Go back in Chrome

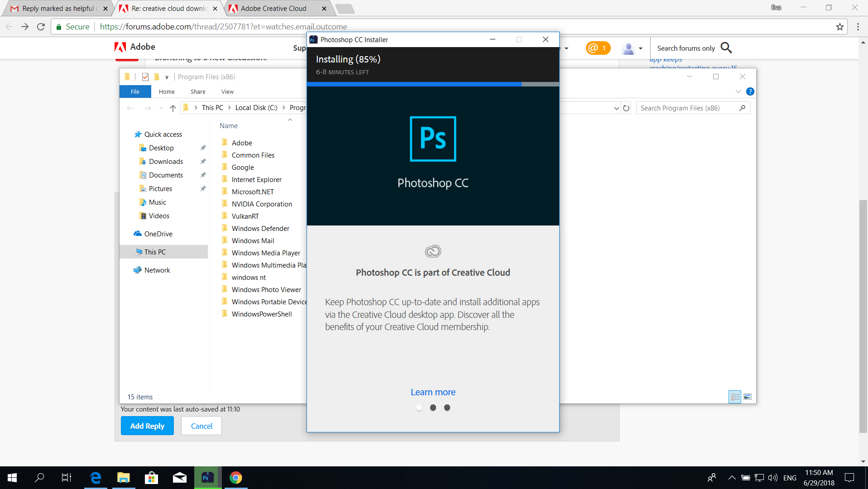[x=9, y=27]
